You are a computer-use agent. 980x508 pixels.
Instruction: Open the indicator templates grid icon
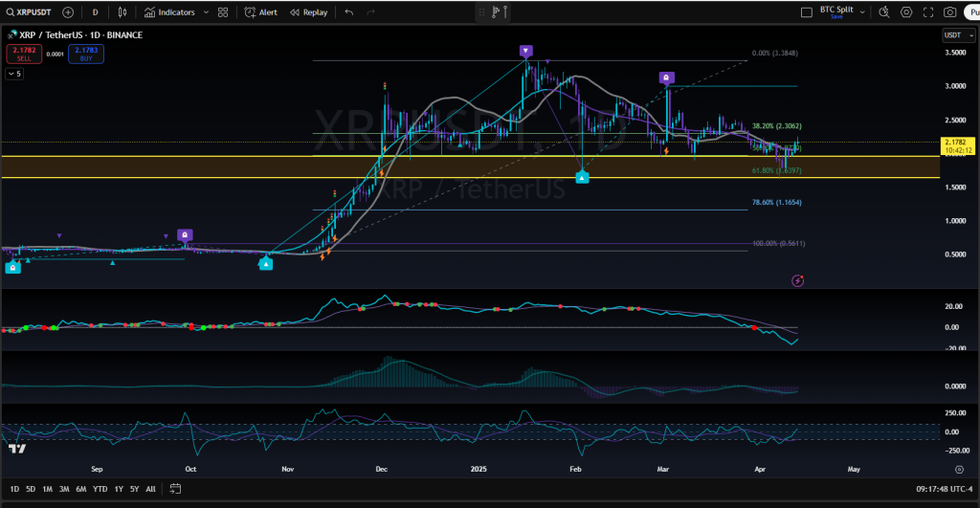pos(223,11)
